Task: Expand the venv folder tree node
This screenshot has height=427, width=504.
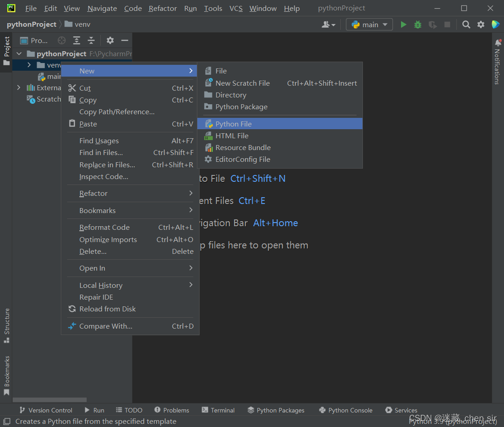Action: click(29, 65)
